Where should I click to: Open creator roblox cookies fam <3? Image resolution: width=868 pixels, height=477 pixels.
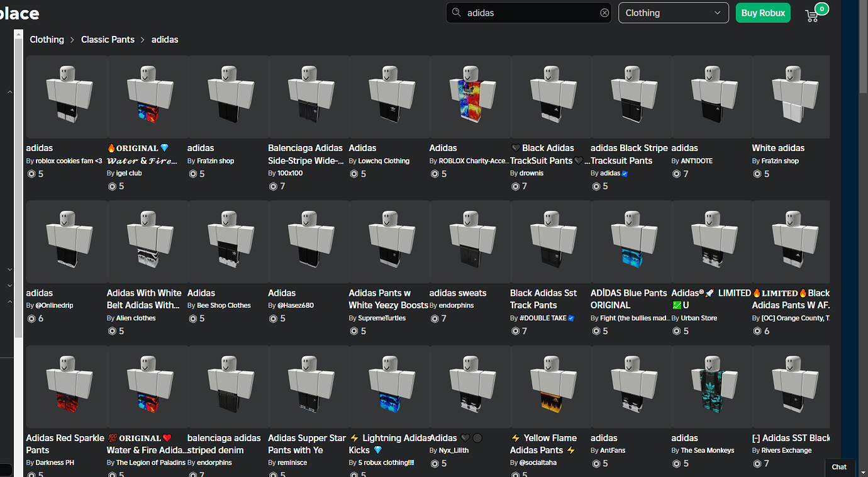click(69, 161)
